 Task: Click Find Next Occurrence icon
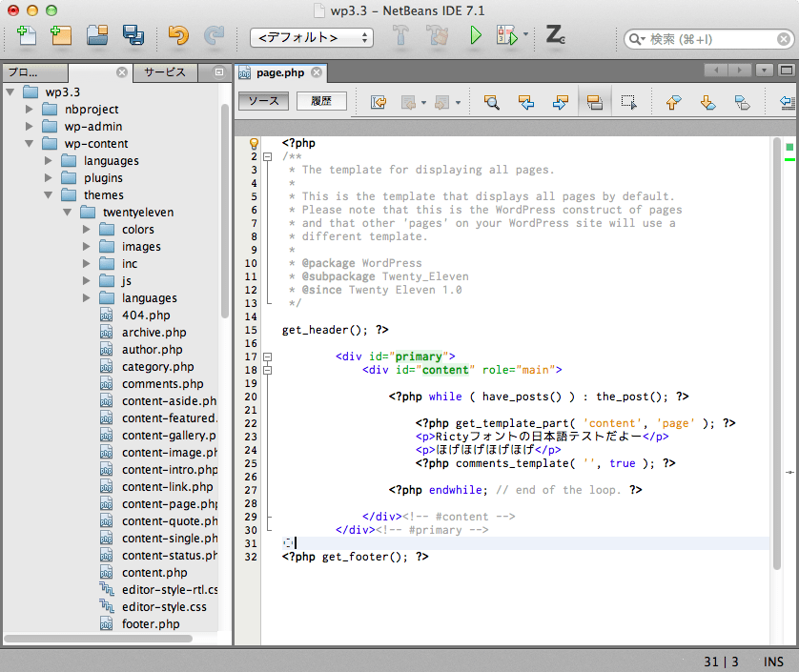click(x=560, y=102)
